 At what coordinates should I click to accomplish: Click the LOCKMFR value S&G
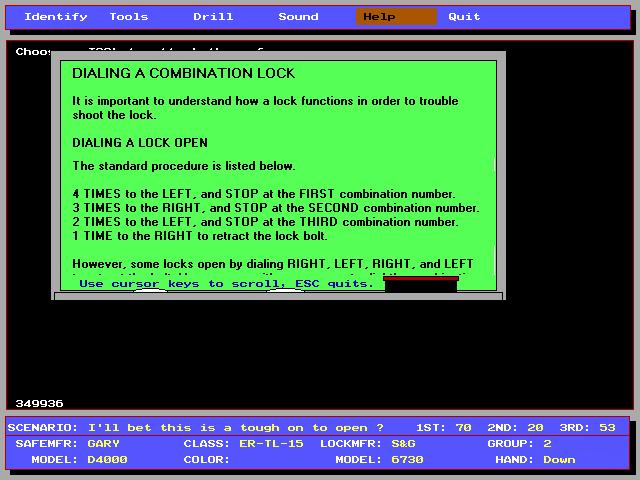pyautogui.click(x=403, y=444)
